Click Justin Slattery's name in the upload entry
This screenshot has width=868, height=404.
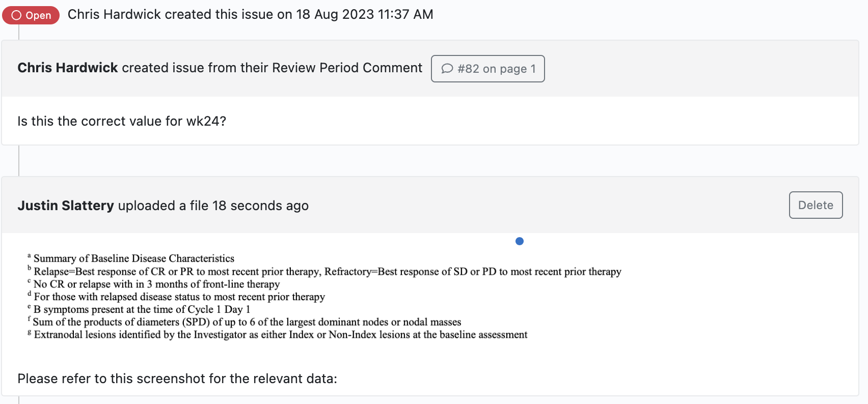(x=66, y=206)
